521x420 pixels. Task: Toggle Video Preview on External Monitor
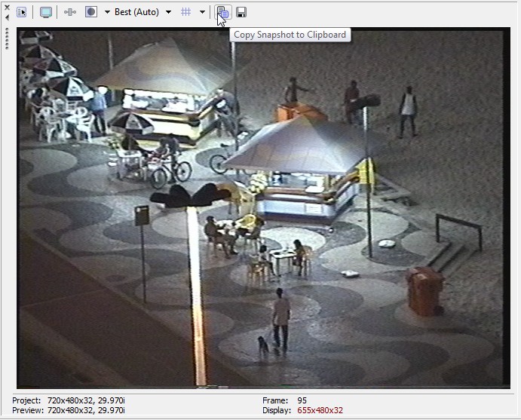[x=45, y=12]
